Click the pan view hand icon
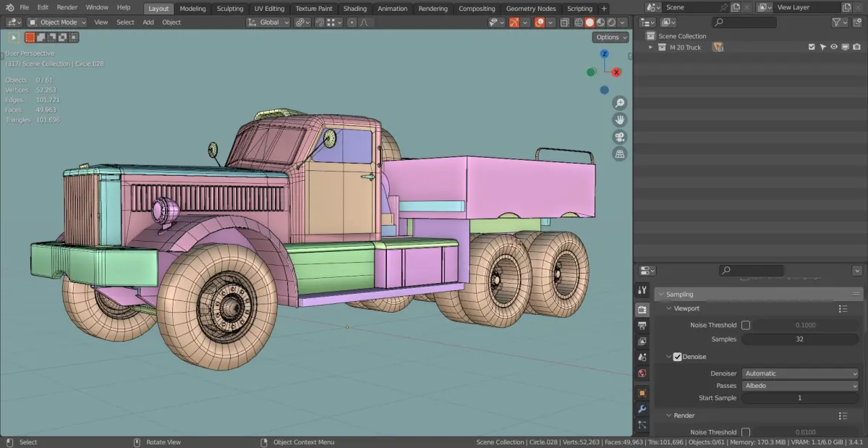 (620, 119)
